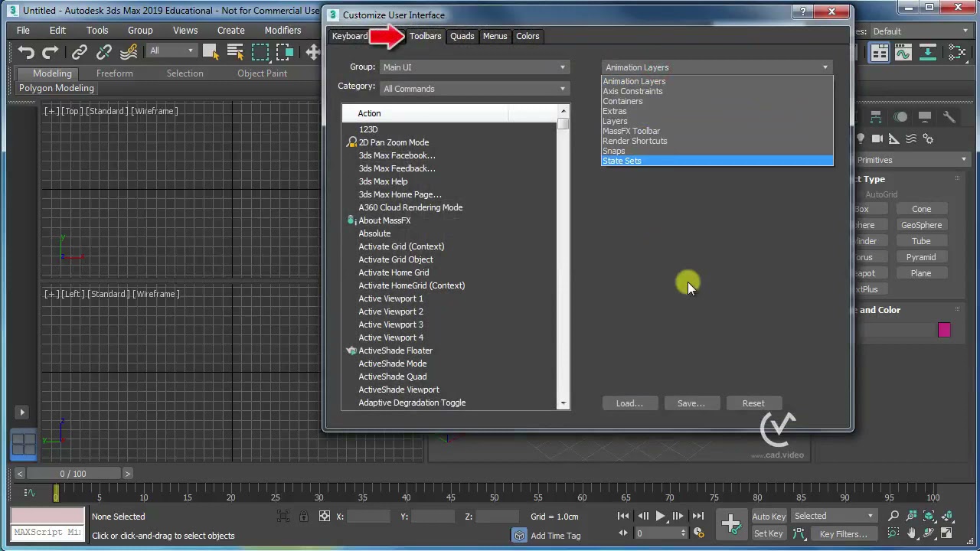Open the Modifiers menu
The image size is (980, 551).
[283, 31]
